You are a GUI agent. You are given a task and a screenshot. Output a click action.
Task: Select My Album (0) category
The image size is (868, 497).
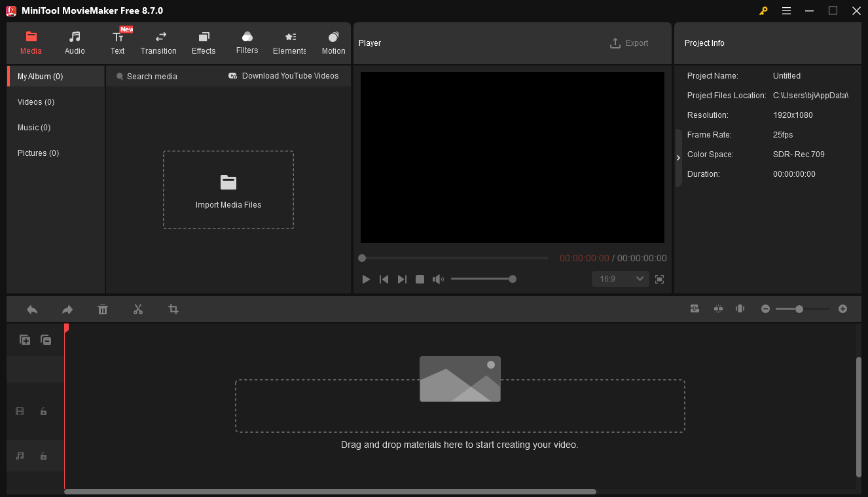coord(56,76)
